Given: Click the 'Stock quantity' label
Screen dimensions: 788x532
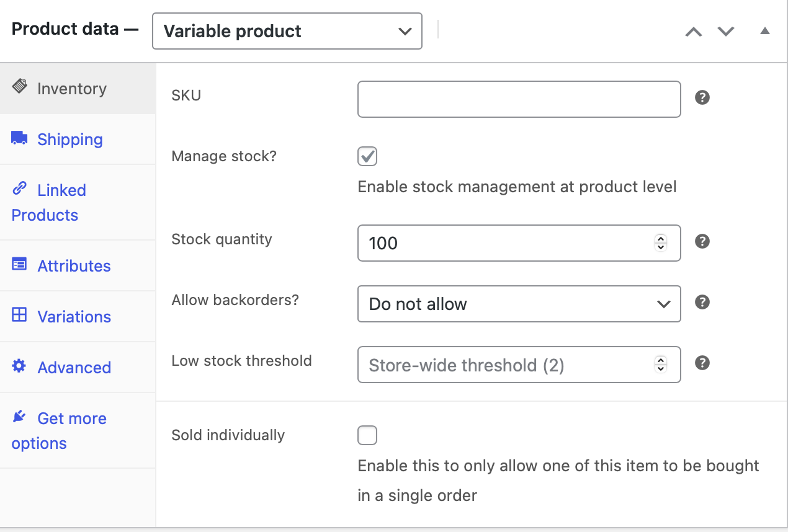Looking at the screenshot, I should click(x=222, y=239).
